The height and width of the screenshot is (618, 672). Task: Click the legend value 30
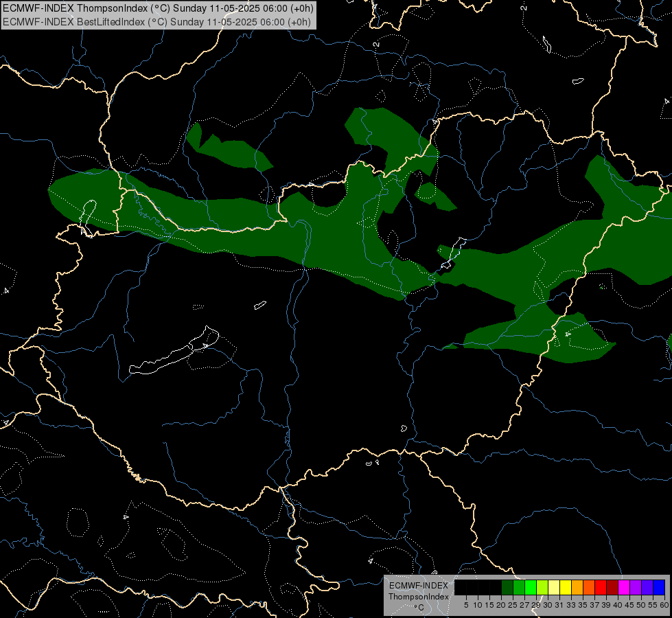pyautogui.click(x=548, y=605)
